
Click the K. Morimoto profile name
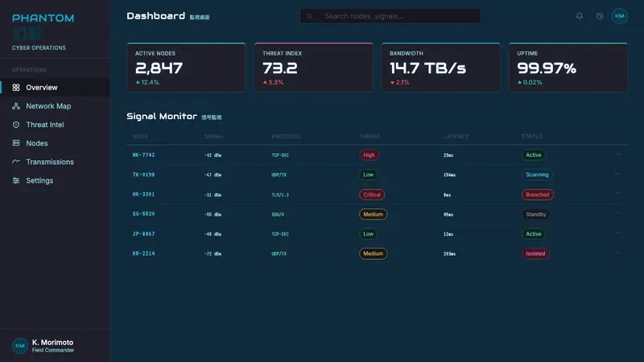pos(52,343)
